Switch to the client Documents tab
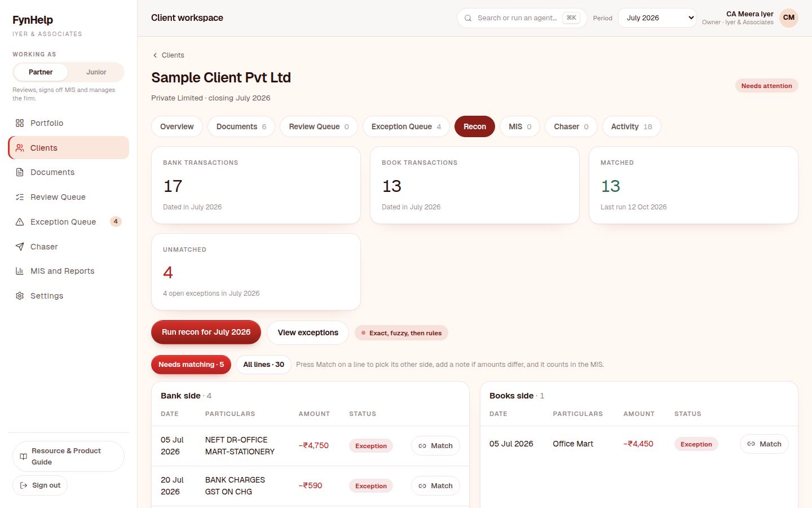Screen dimensions: 812x508 click(x=241, y=126)
